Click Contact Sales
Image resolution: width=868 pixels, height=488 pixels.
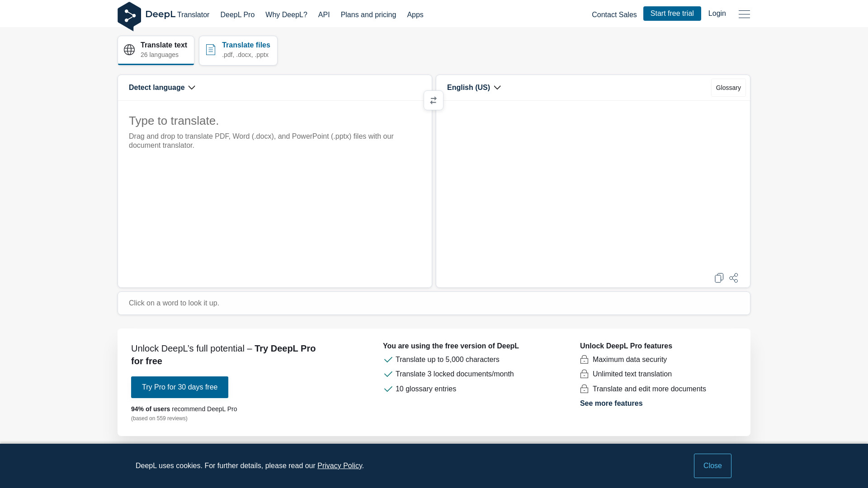614,15
